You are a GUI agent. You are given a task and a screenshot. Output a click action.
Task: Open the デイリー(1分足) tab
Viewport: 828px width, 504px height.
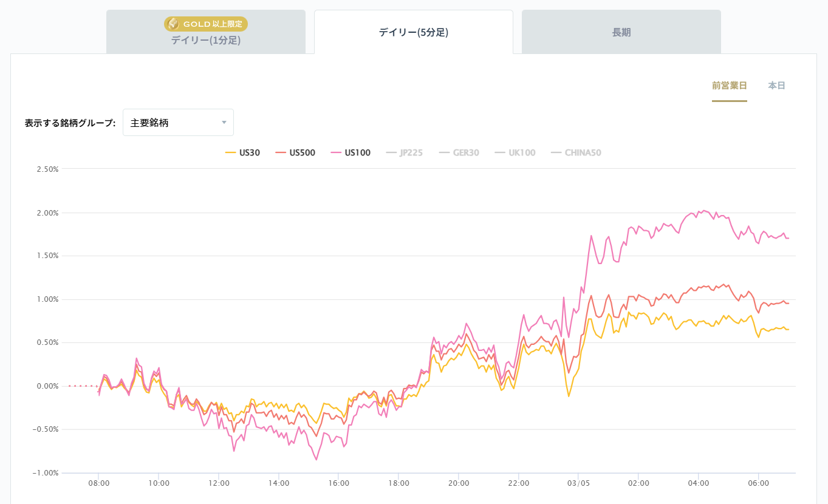[x=206, y=41]
